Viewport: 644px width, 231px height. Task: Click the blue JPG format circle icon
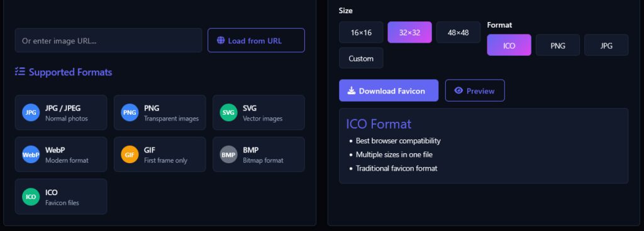(31, 112)
